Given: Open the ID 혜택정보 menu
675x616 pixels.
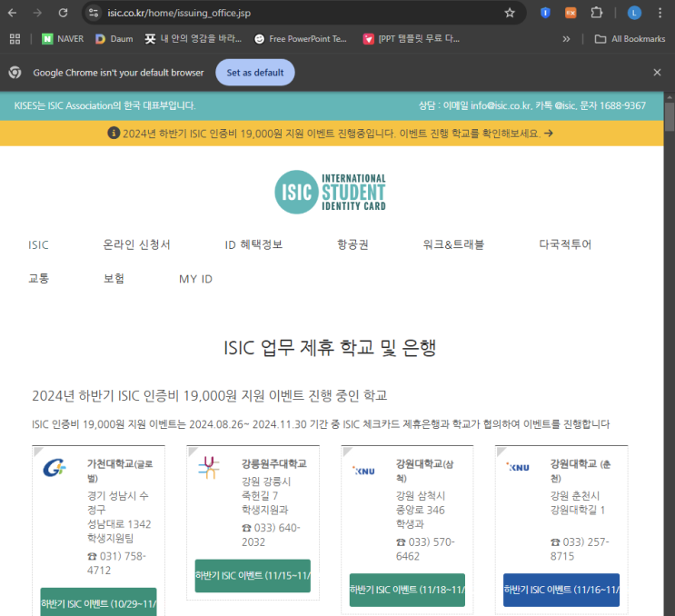Looking at the screenshot, I should pyautogui.click(x=253, y=244).
